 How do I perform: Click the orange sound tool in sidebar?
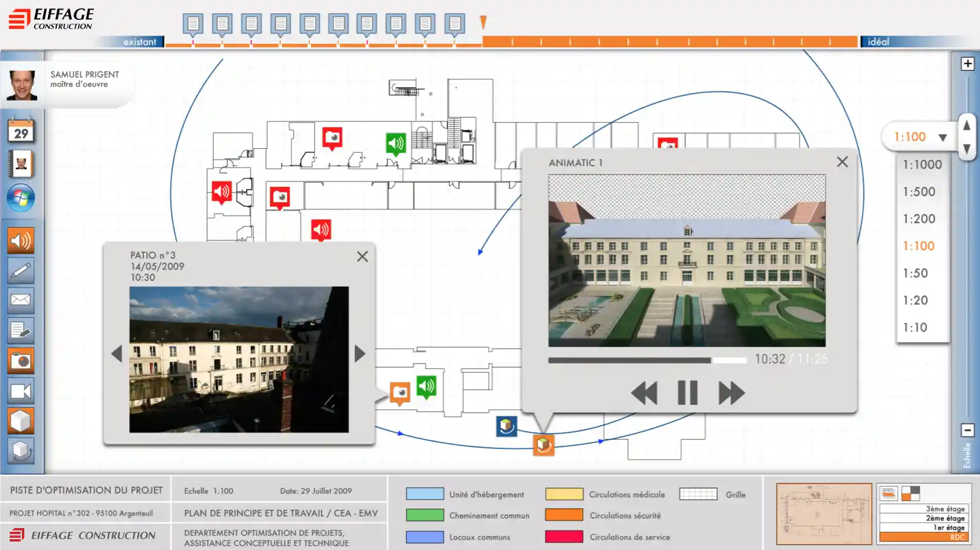pos(21,241)
